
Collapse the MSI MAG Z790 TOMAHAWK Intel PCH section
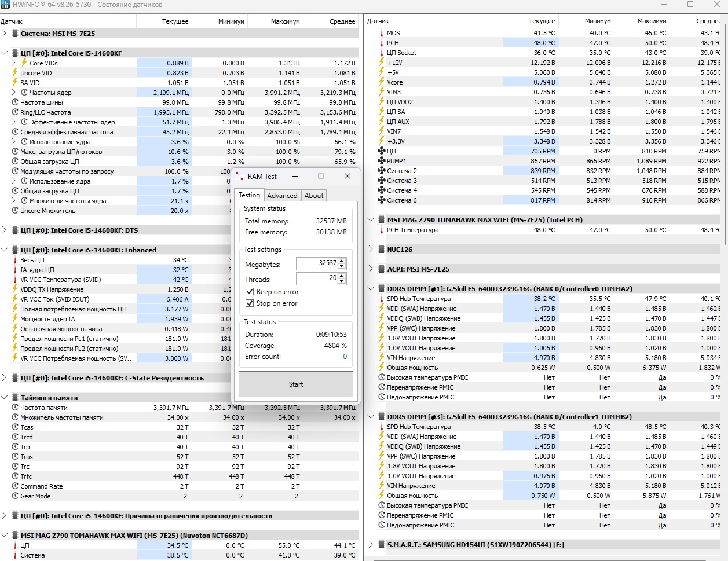[x=371, y=220]
